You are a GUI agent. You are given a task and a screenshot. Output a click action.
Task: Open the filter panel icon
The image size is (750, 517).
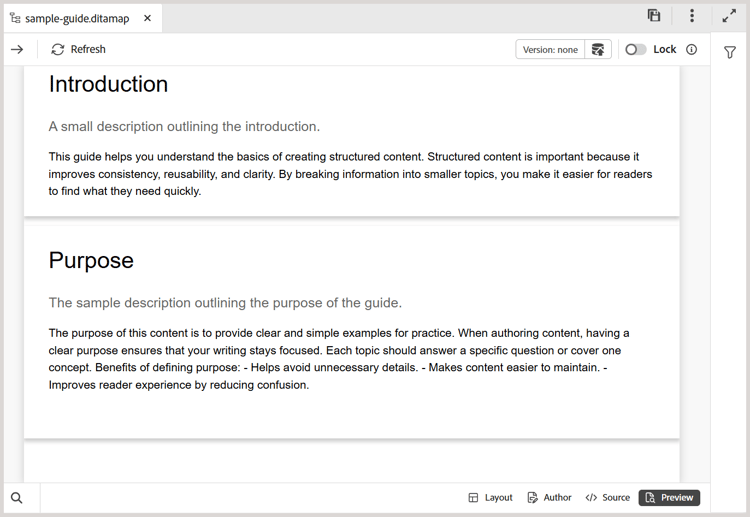point(730,52)
